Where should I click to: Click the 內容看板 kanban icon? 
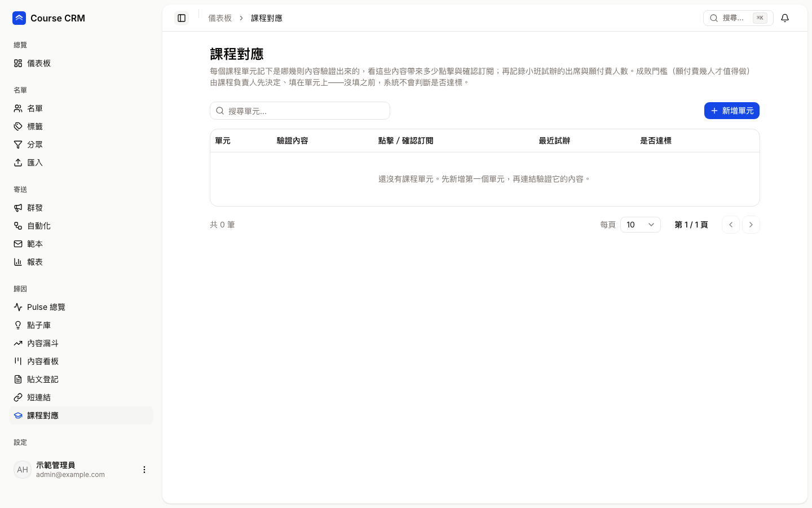coord(18,361)
